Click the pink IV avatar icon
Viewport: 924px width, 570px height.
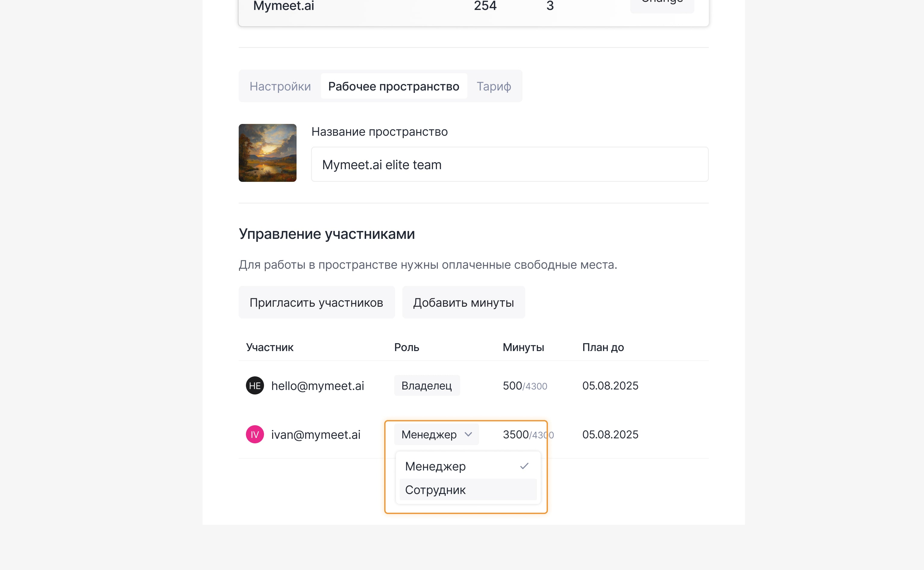[255, 434]
